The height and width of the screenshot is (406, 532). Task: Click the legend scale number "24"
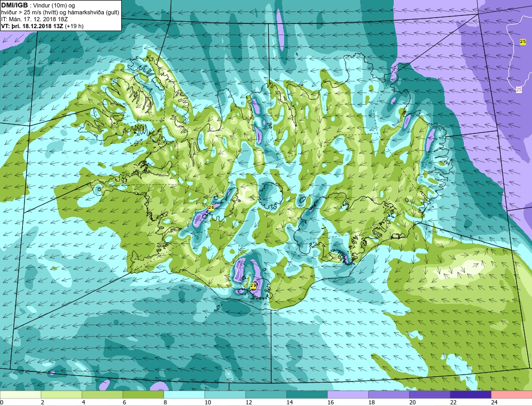point(494,402)
